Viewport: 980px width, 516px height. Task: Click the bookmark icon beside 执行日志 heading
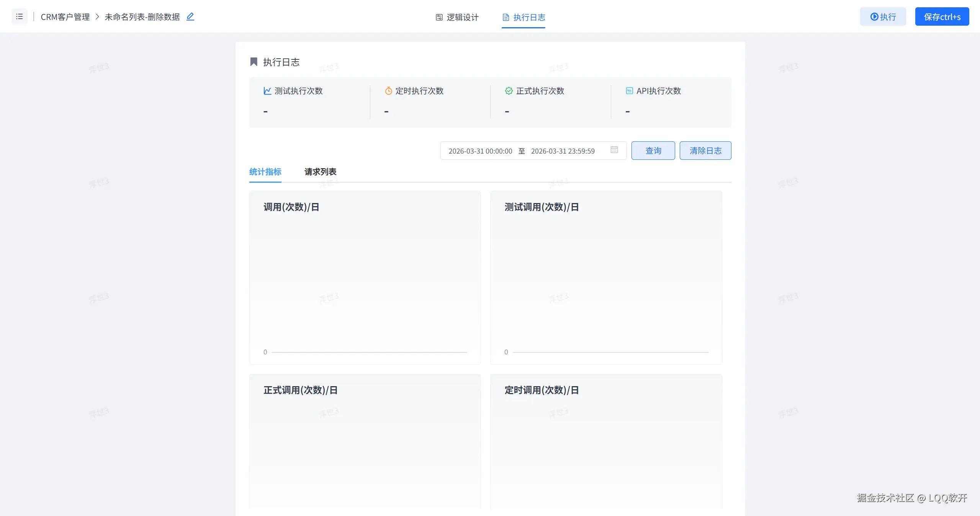[254, 62]
